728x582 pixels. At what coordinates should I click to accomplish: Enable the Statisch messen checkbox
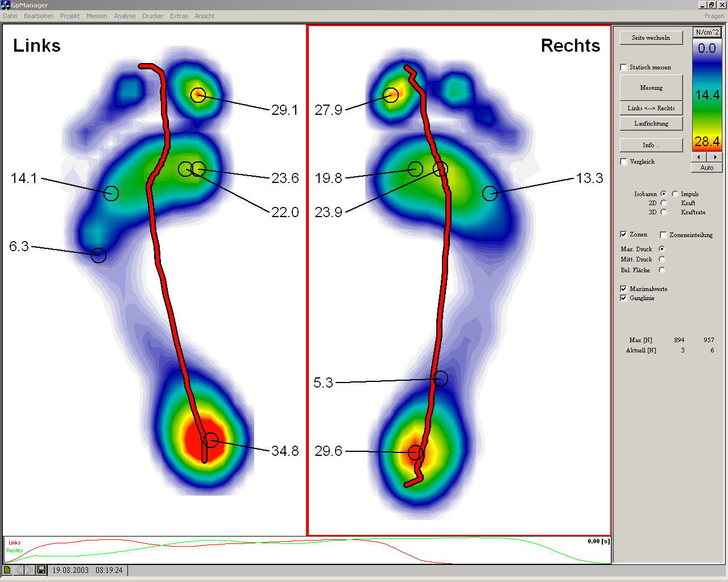[x=623, y=67]
